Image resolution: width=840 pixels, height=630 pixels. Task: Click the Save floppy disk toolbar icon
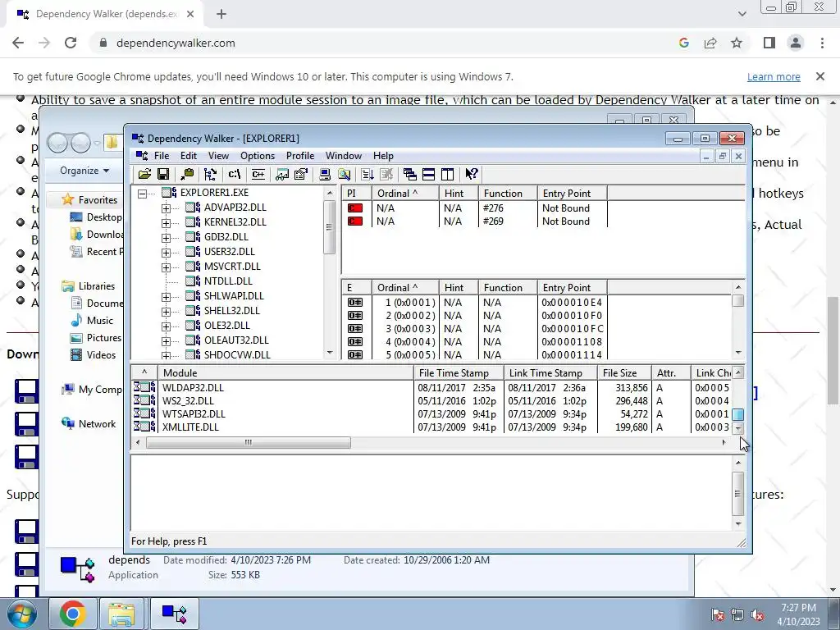pyautogui.click(x=163, y=174)
